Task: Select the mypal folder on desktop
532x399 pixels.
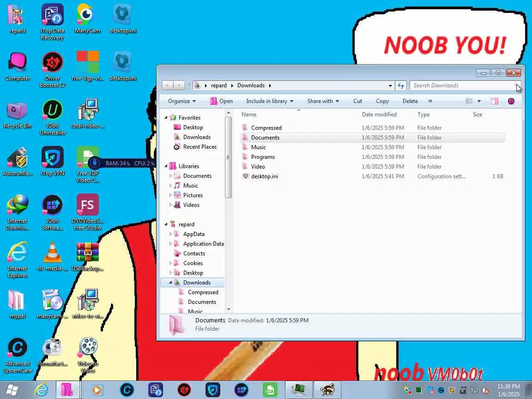Action: (17, 303)
